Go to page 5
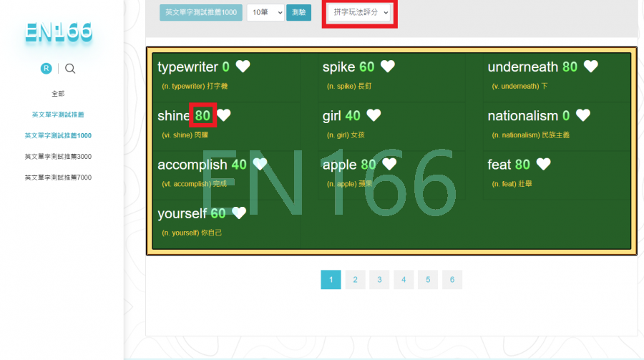Viewport: 644px width, 360px height. point(428,279)
